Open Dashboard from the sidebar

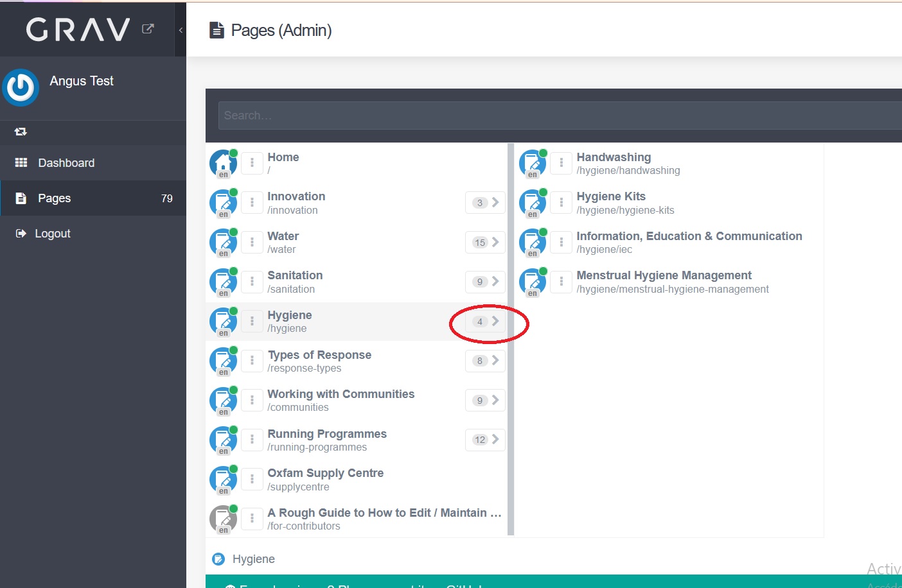(66, 163)
